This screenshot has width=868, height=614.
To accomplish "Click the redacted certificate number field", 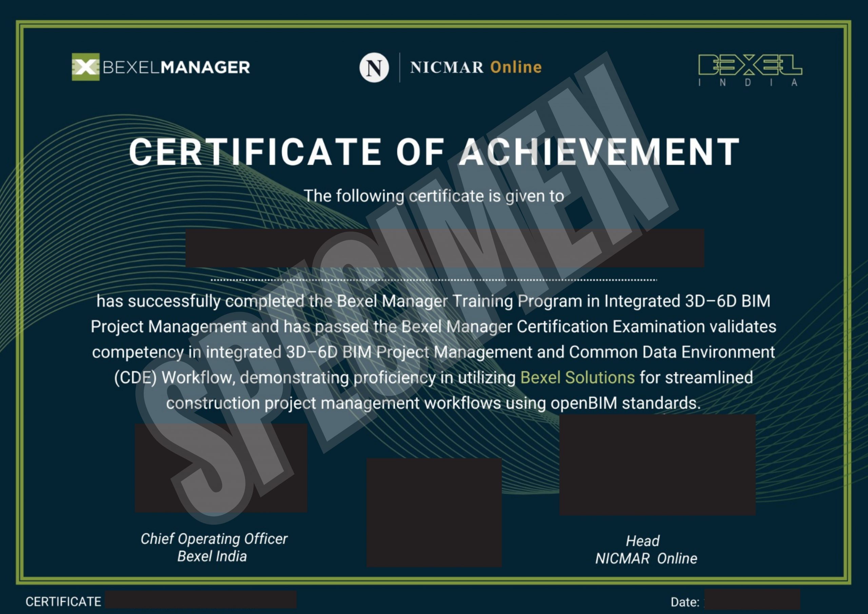I will point(201,600).
